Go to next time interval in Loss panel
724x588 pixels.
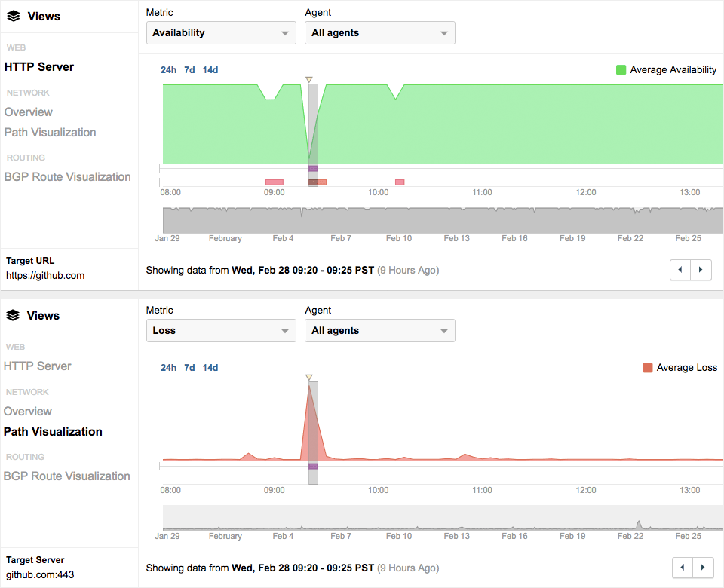click(x=701, y=568)
